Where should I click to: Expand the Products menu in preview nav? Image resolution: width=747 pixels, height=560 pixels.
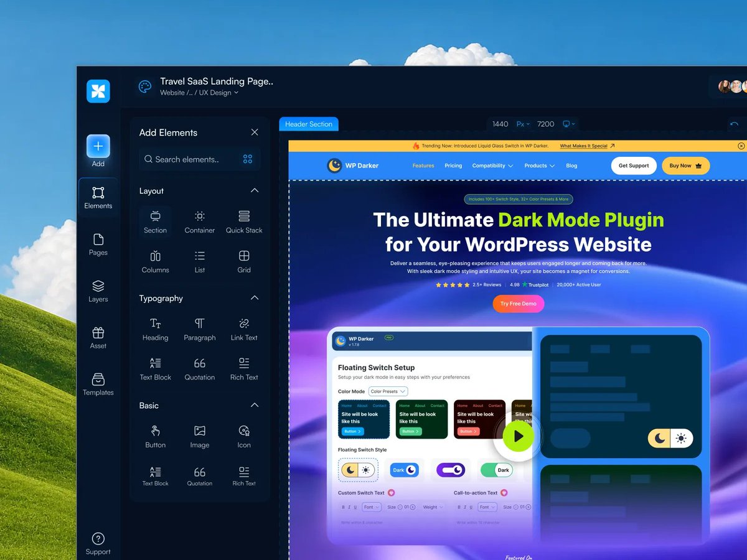point(539,166)
